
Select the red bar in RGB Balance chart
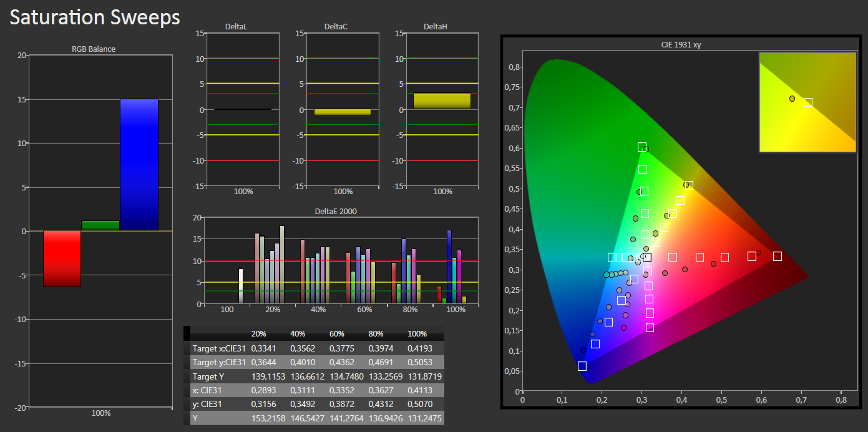point(62,259)
